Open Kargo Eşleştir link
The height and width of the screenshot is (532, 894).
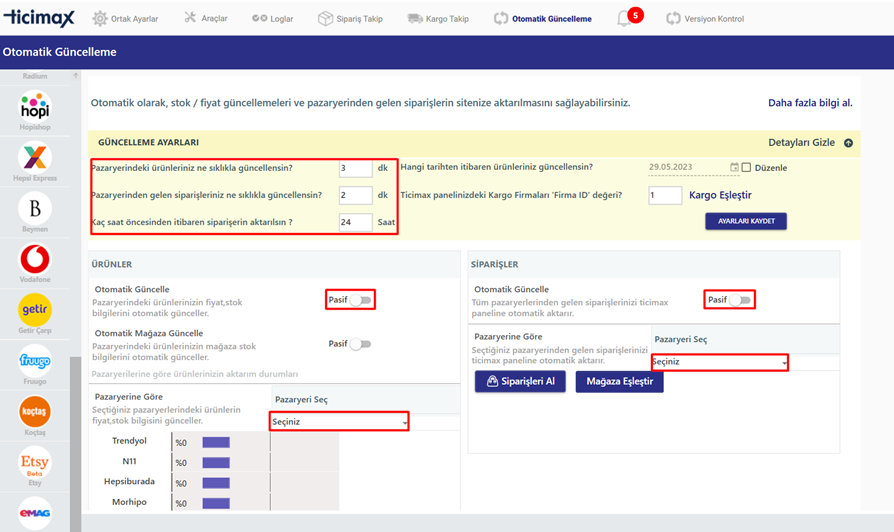[x=720, y=195]
